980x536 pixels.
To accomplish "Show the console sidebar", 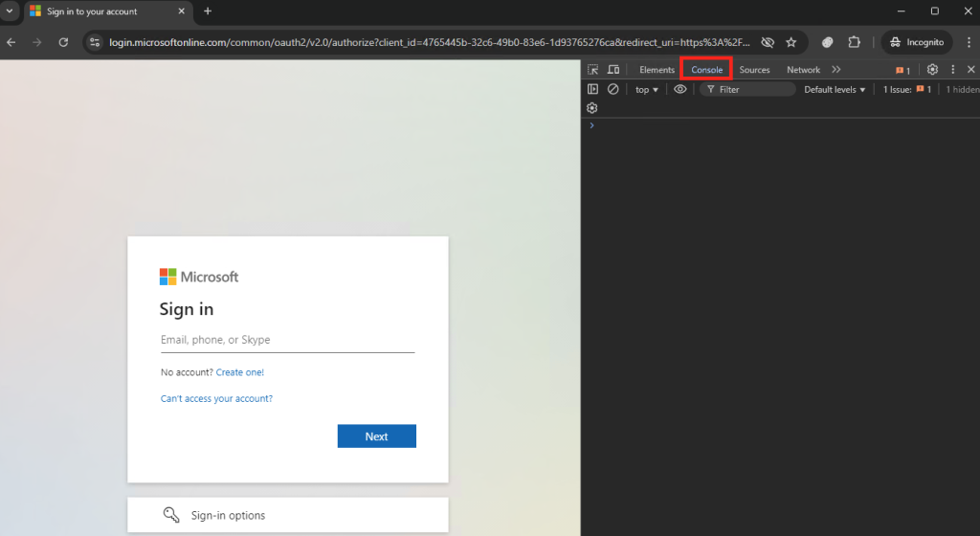I will coord(592,89).
